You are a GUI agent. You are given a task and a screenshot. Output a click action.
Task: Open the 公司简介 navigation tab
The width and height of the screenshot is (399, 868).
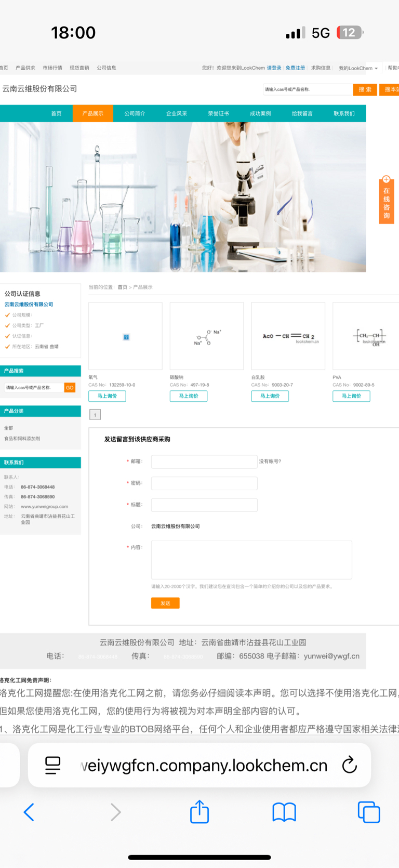[135, 113]
